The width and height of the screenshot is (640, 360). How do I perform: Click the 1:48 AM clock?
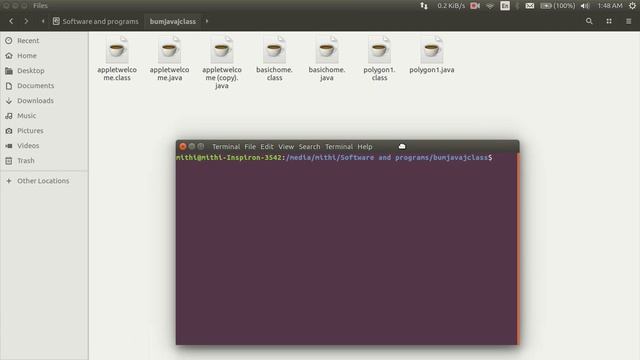610,6
